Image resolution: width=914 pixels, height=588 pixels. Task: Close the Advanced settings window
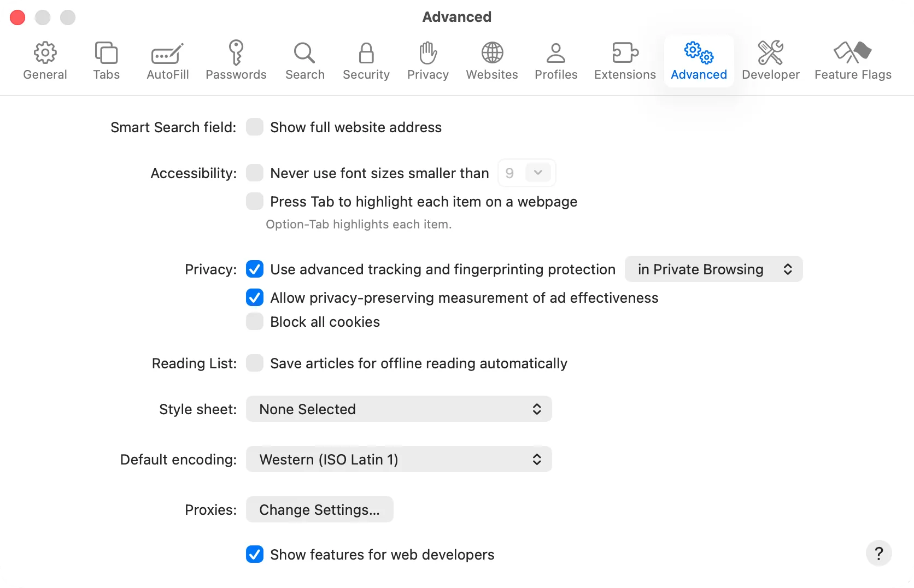(17, 17)
